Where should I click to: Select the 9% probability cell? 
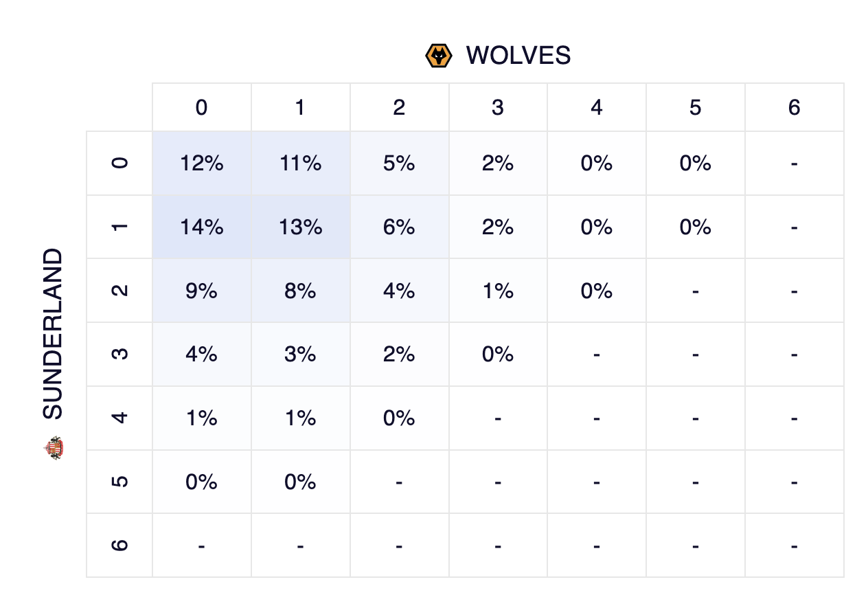(201, 291)
